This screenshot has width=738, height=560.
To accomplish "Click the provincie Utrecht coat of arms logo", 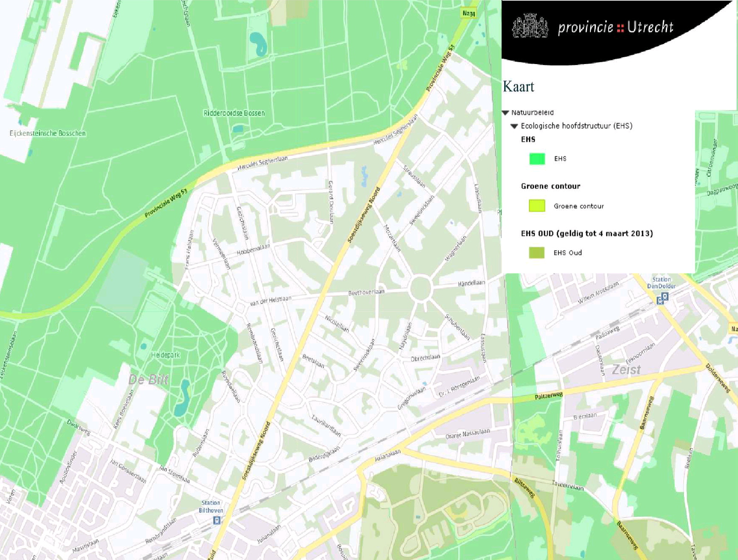I will tap(530, 26).
